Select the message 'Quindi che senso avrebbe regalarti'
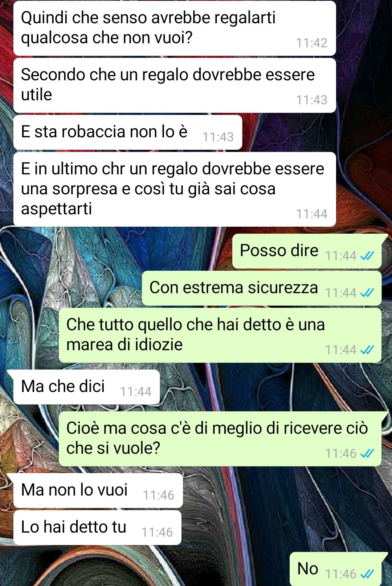 (x=175, y=28)
